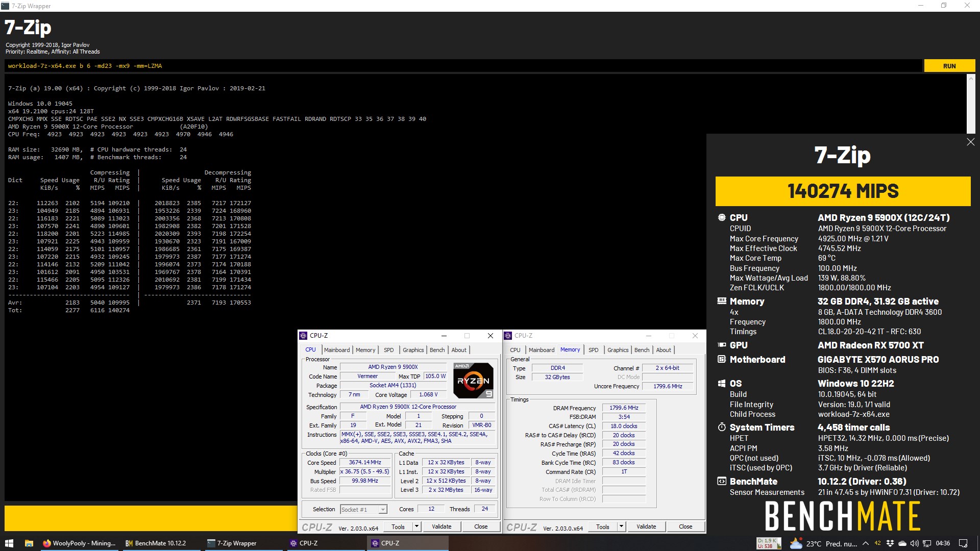Open File Explorer from the taskbar
980x551 pixels.
tap(29, 543)
